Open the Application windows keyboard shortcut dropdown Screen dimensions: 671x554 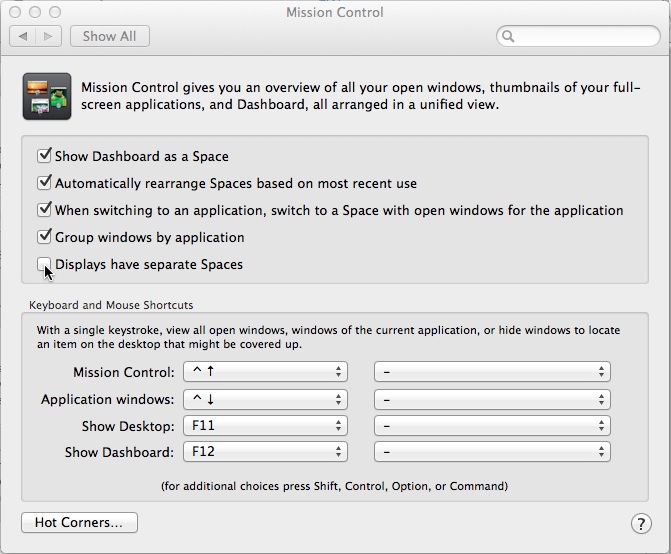coord(265,400)
